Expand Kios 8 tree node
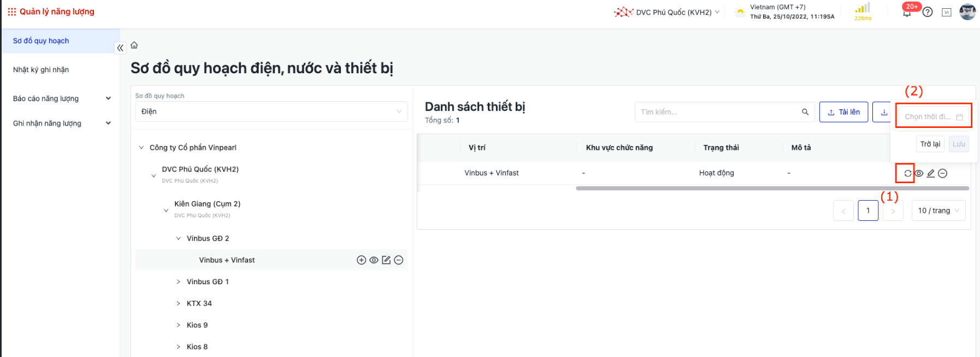980x357 pixels. click(x=179, y=347)
